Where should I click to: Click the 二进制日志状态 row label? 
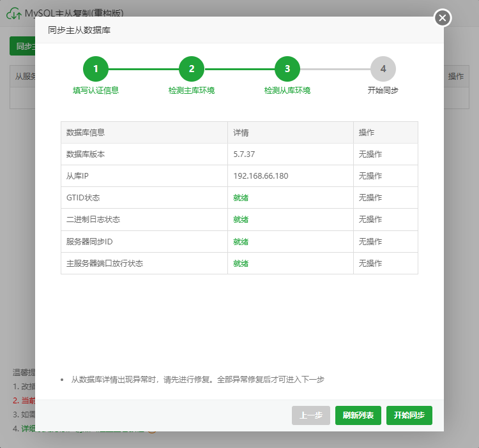click(93, 220)
